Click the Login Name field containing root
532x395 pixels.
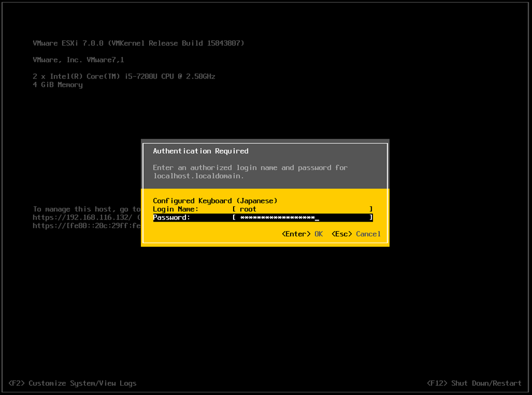[303, 209]
